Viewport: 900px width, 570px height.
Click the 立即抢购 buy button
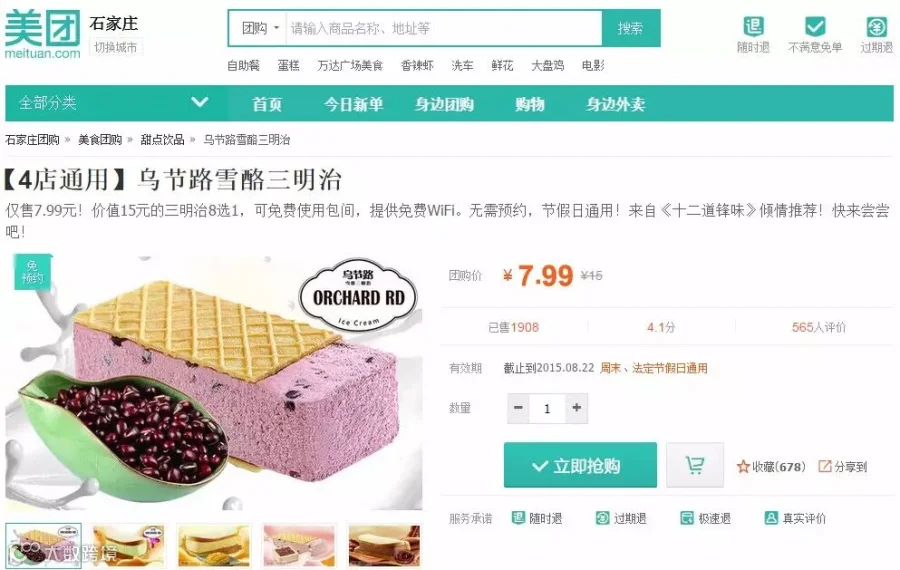pos(580,465)
